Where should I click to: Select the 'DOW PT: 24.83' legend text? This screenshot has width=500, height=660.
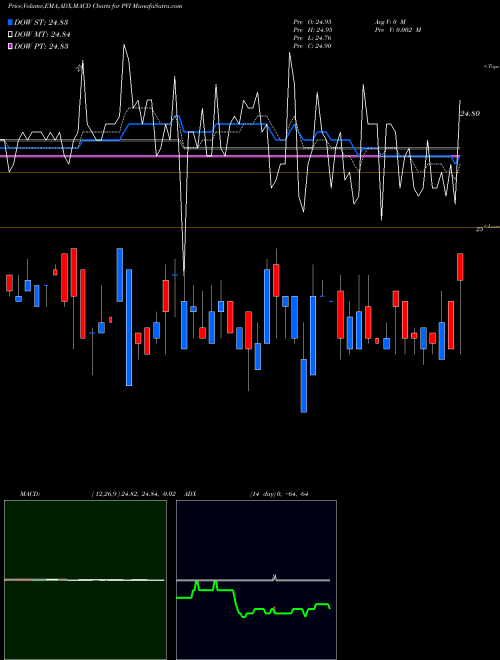pyautogui.click(x=41, y=46)
